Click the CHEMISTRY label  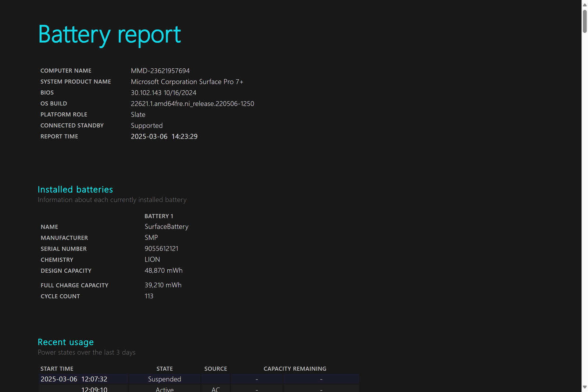tap(57, 260)
